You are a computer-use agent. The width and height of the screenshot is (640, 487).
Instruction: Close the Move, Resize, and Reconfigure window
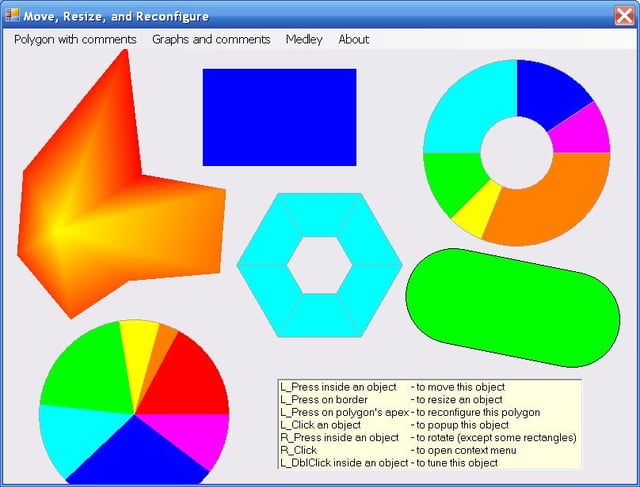pos(624,16)
